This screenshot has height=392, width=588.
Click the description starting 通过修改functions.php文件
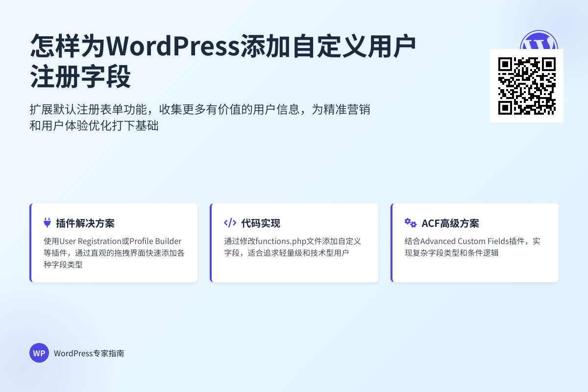[293, 247]
